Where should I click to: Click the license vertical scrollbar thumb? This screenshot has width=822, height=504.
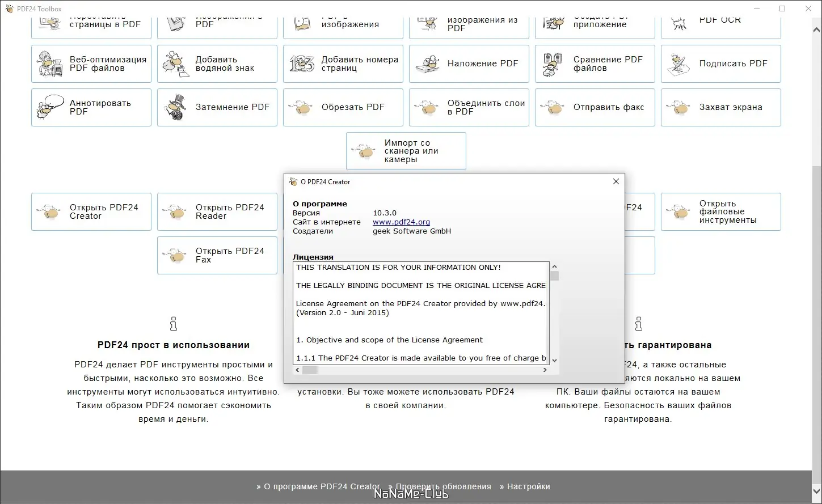point(554,276)
